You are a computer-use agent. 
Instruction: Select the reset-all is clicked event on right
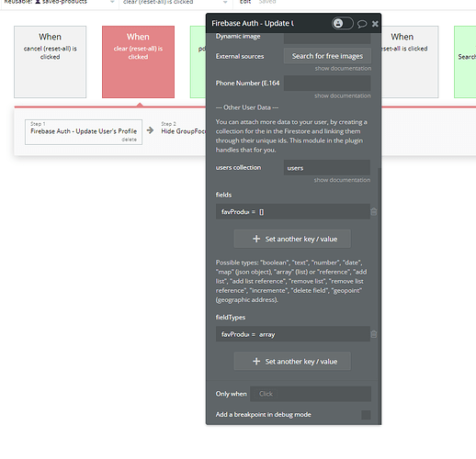coord(410,62)
